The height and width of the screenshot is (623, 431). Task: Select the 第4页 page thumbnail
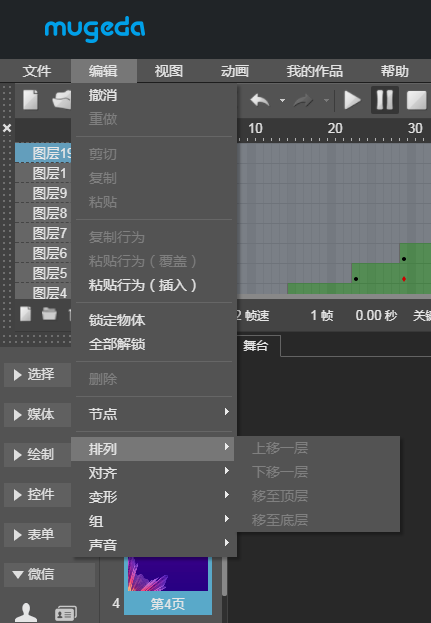tap(168, 585)
